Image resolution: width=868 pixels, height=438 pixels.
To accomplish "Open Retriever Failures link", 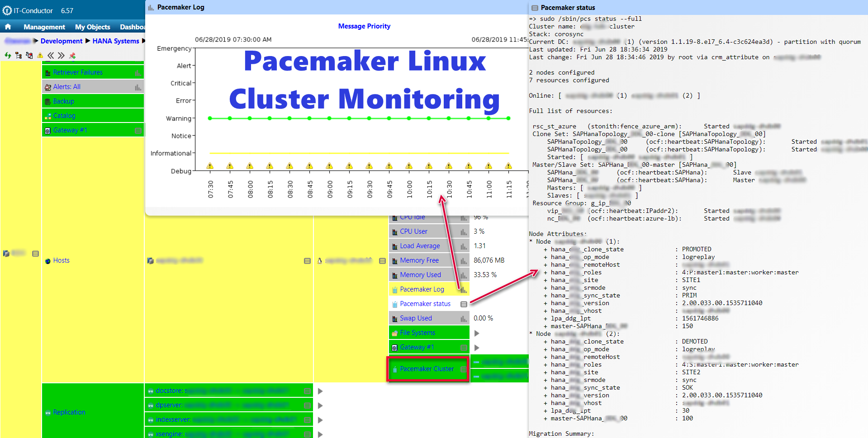I will [78, 72].
